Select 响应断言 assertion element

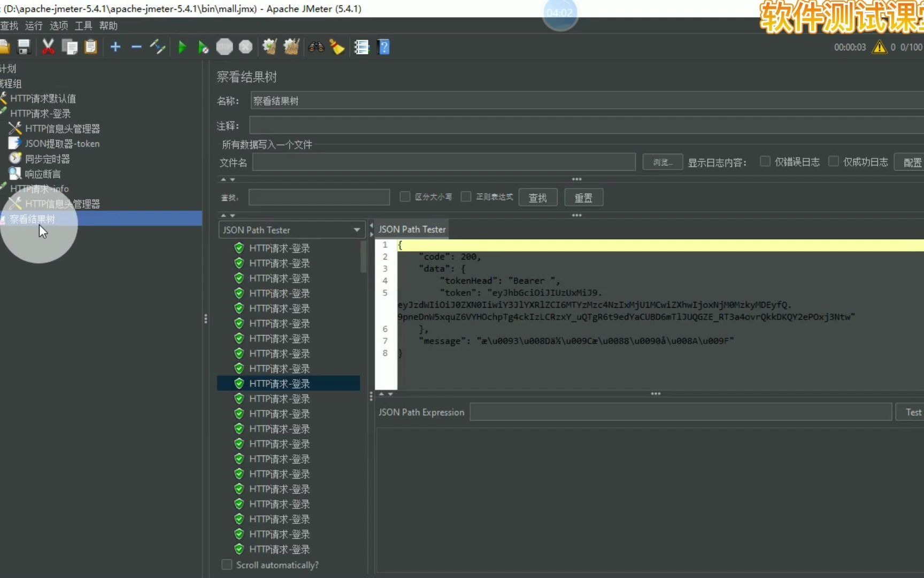[x=43, y=174]
